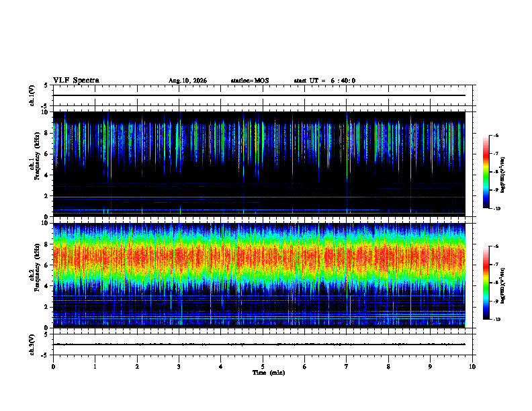Click the ch.2 spectrogram panel with red band
This screenshot has height=411, width=532.
(259, 275)
